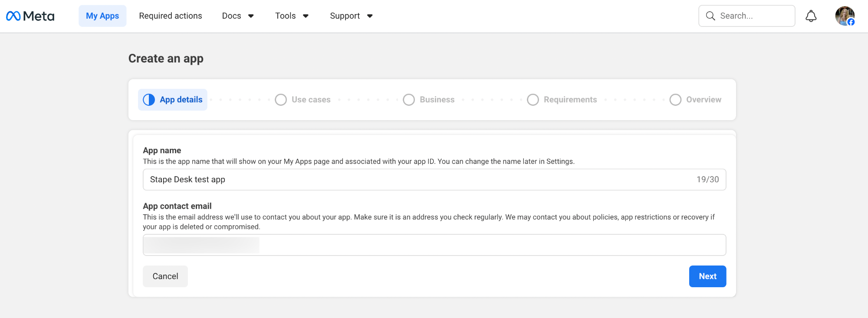Select the Requirements step circle
Viewport: 868px width, 318px height.
click(533, 100)
